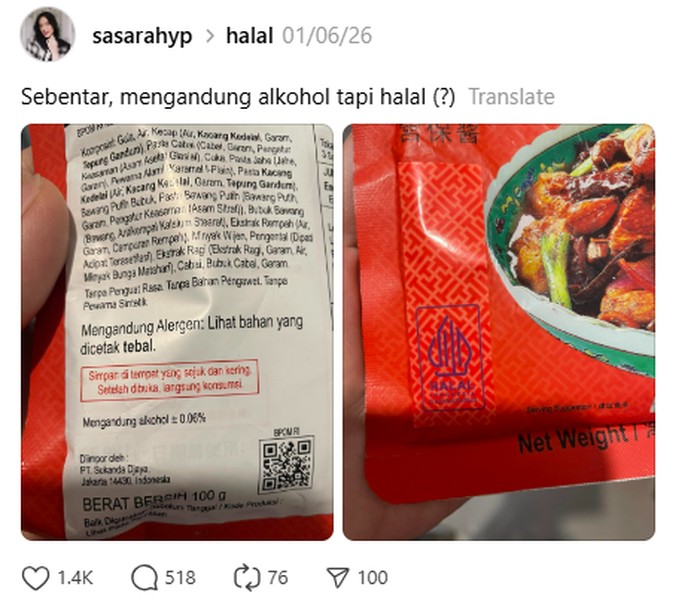This screenshot has height=605, width=700.
Task: Click the post caption about alkohol
Action: point(238,96)
